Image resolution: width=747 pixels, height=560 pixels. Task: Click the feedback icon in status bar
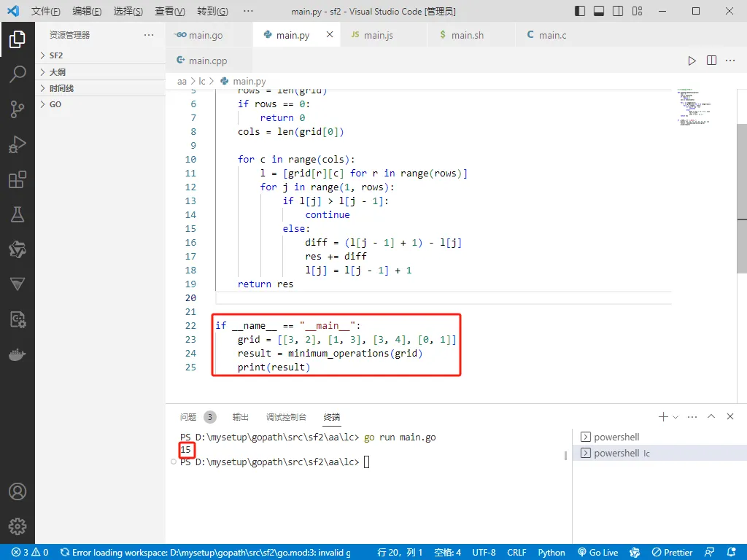click(709, 553)
